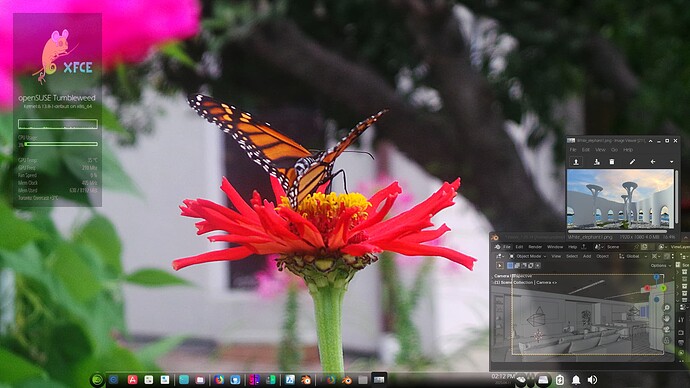Choose the invert selection mode icon
Image resolution: width=690 pixels, height=388 pixels.
coord(531,265)
